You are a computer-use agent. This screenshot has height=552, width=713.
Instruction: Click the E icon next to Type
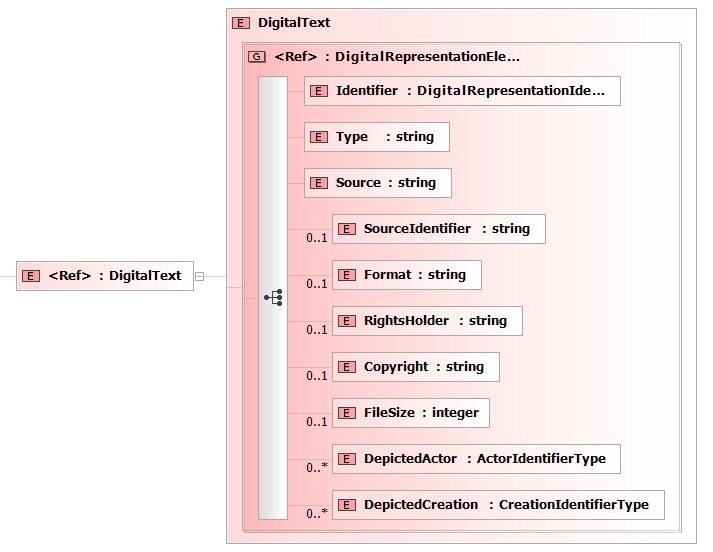point(320,137)
